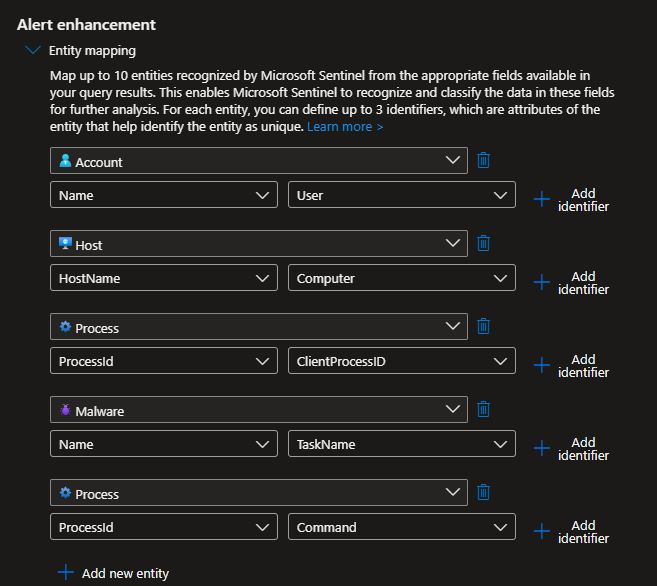Viewport: 657px width, 586px height.
Task: Open the Malware entity type dropdown
Action: click(258, 410)
